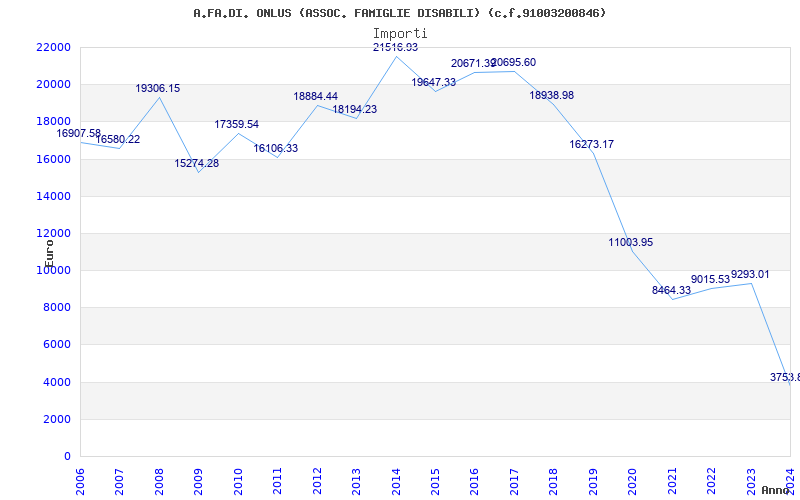This screenshot has height=500, width=800.
Task: Click the 18000 y-axis tick label
Action: pyautogui.click(x=53, y=122)
